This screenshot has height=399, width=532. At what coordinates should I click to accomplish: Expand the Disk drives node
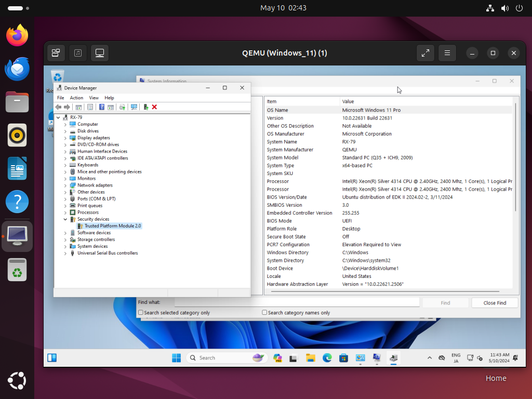pos(65,131)
